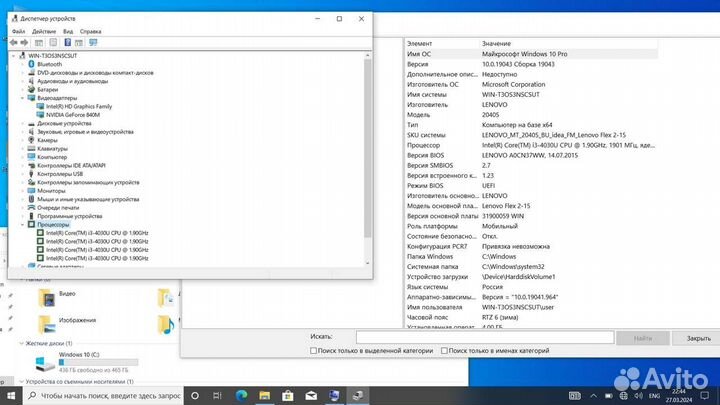720x405 pixels.
Task: Select 'Версия BIOS' row in System Information
Action: click(x=531, y=155)
